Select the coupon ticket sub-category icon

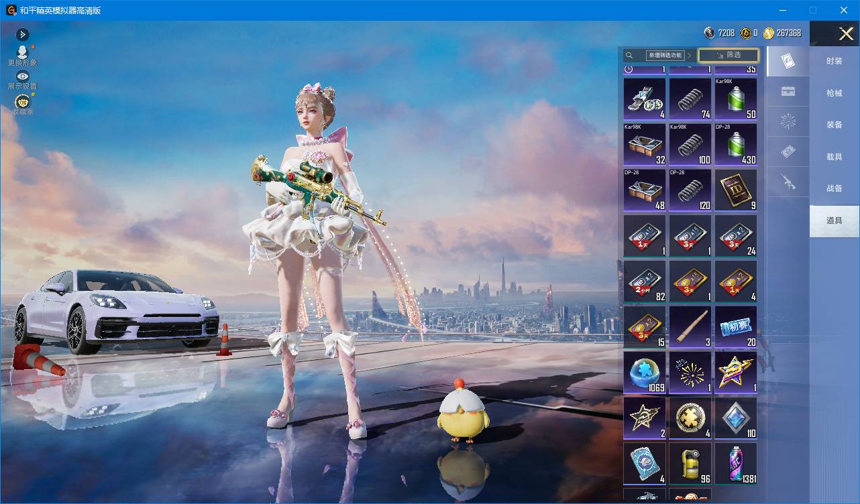(x=788, y=151)
